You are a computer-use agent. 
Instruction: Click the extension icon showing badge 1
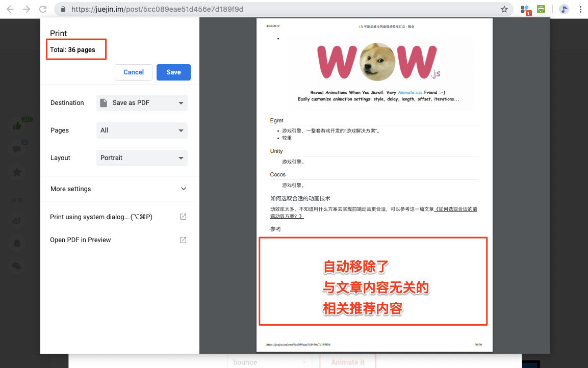[525, 9]
